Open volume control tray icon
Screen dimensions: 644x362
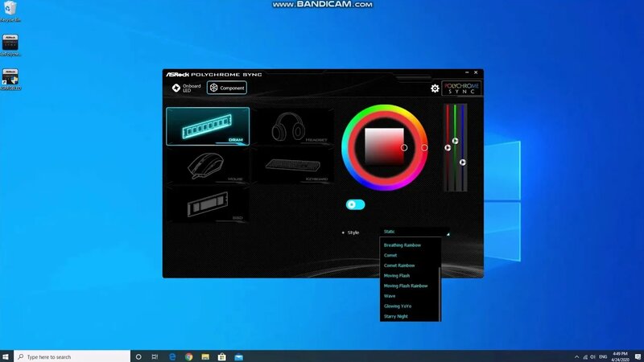[x=592, y=357]
